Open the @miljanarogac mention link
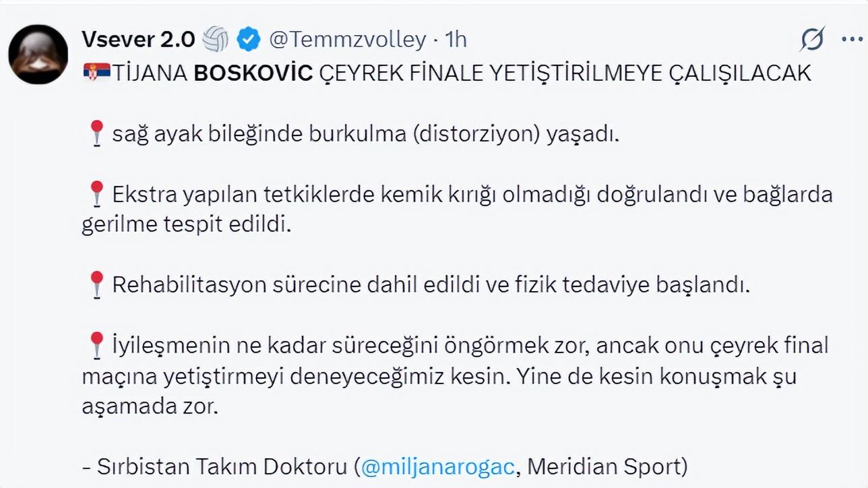The width and height of the screenshot is (868, 488). pyautogui.click(x=438, y=466)
